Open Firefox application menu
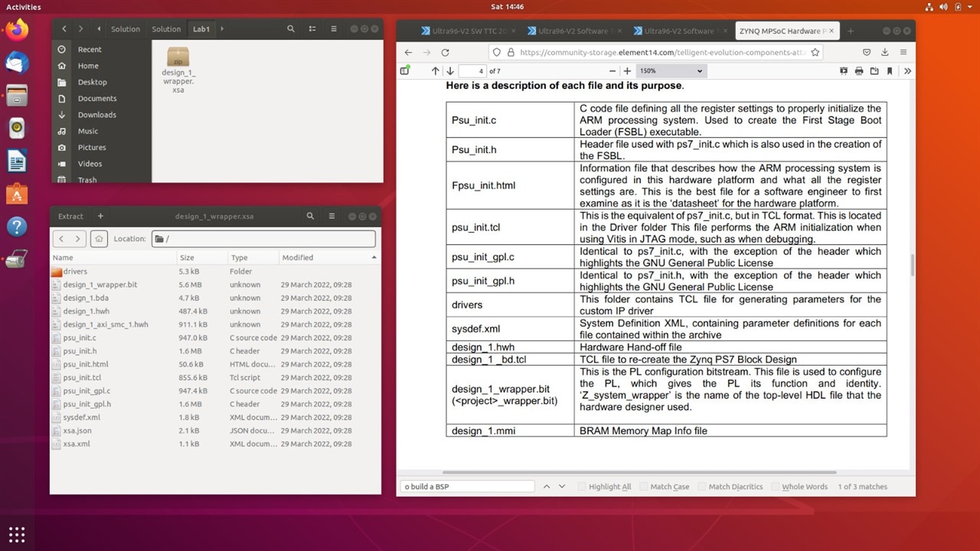The width and height of the screenshot is (980, 551). point(903,53)
